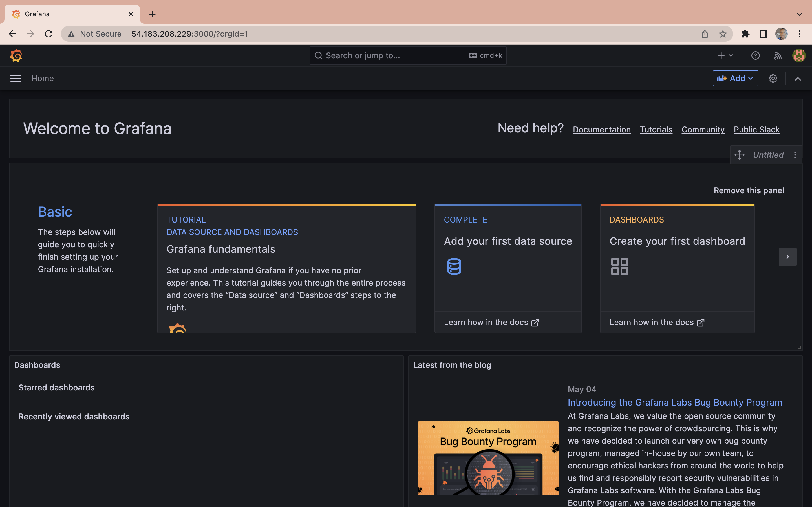Open the news RSS feed icon
Image resolution: width=812 pixels, height=507 pixels.
click(x=777, y=56)
